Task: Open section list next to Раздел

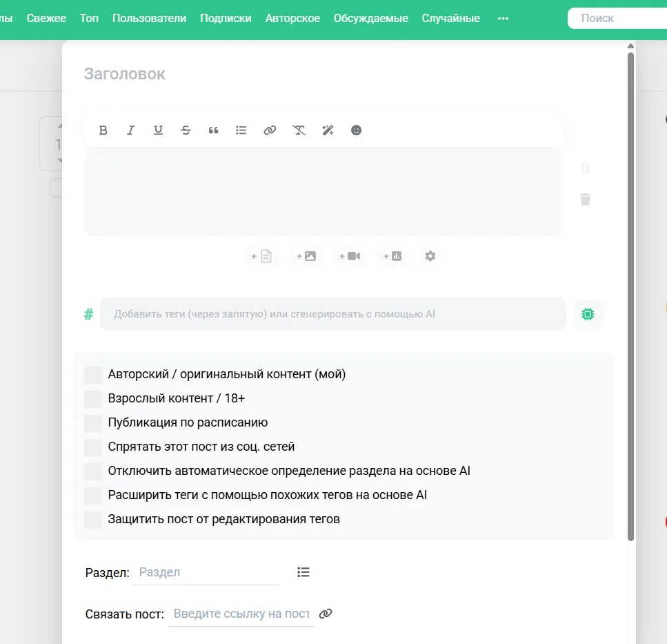Action: [x=303, y=572]
